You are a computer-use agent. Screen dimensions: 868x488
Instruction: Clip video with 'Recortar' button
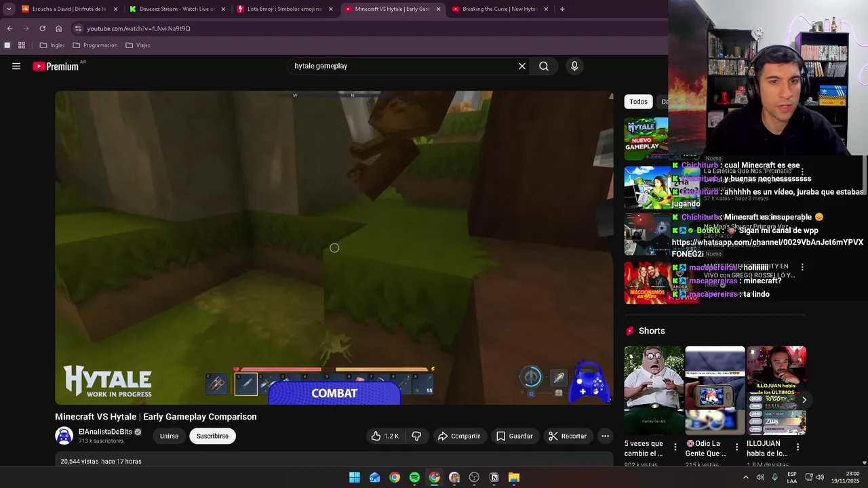point(568,436)
